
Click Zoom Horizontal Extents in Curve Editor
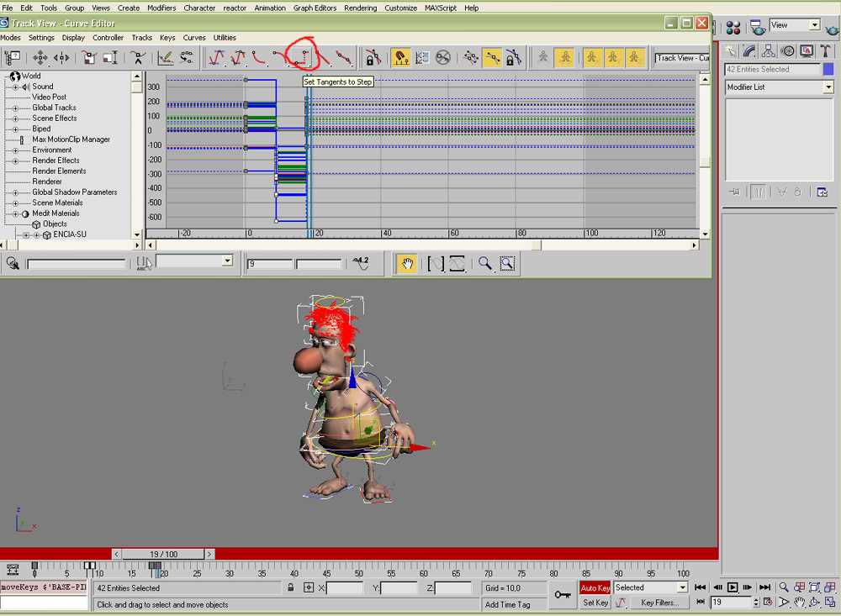click(x=436, y=263)
